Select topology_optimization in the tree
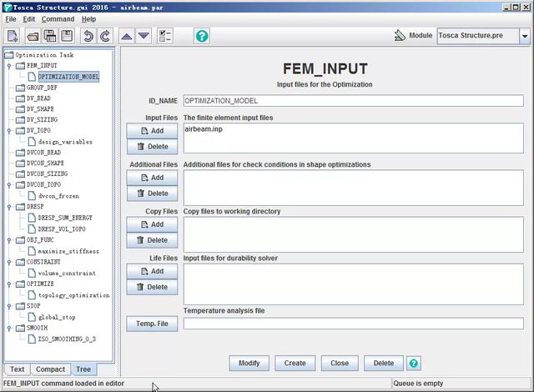This screenshot has height=392, width=534. click(x=73, y=295)
